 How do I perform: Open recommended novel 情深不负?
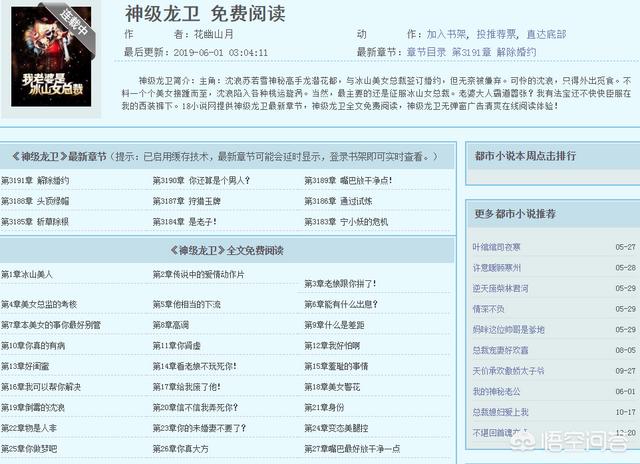(491, 309)
